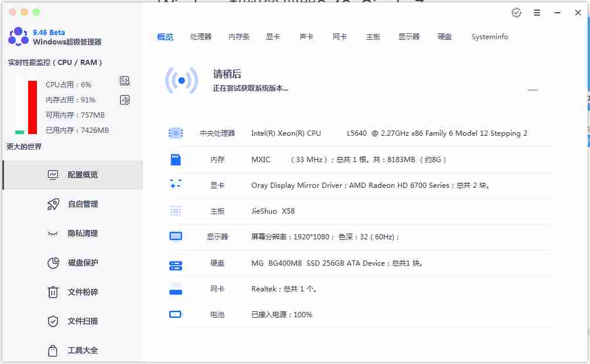Select the 声卡 tab
Screen dimensions: 590x364
306,37
